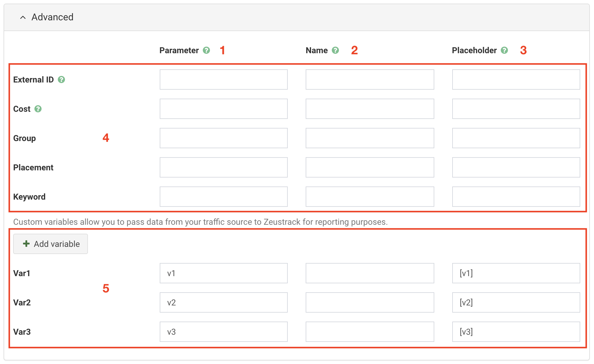Click the Group placeholder input field
This screenshot has width=594, height=364.
click(516, 138)
